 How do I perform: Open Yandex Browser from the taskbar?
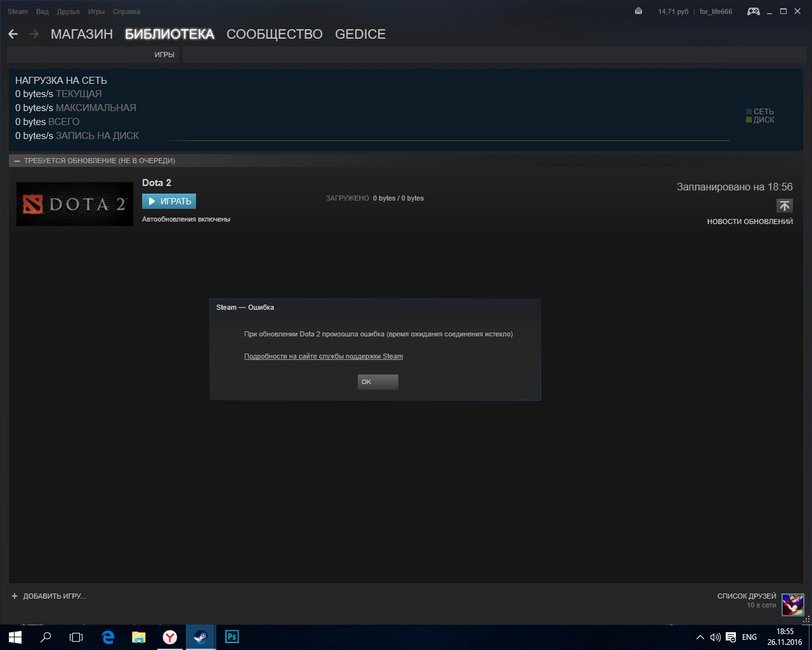(x=170, y=637)
